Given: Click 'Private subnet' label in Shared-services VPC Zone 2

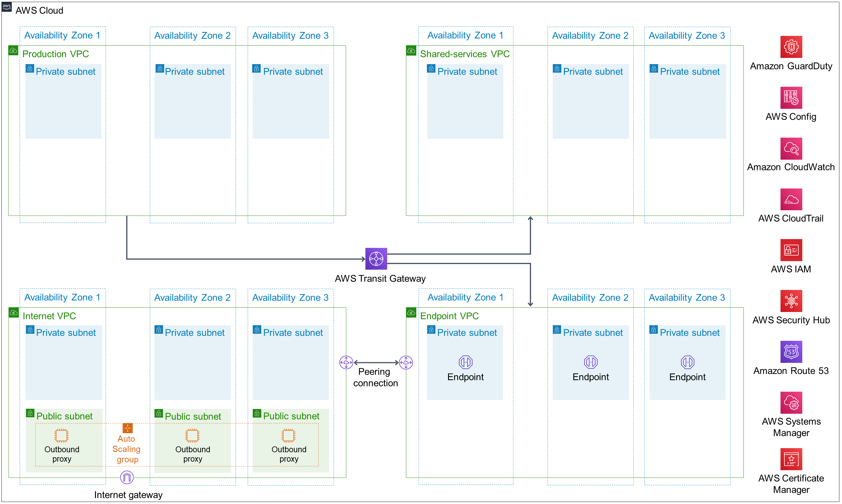Looking at the screenshot, I should click(593, 72).
